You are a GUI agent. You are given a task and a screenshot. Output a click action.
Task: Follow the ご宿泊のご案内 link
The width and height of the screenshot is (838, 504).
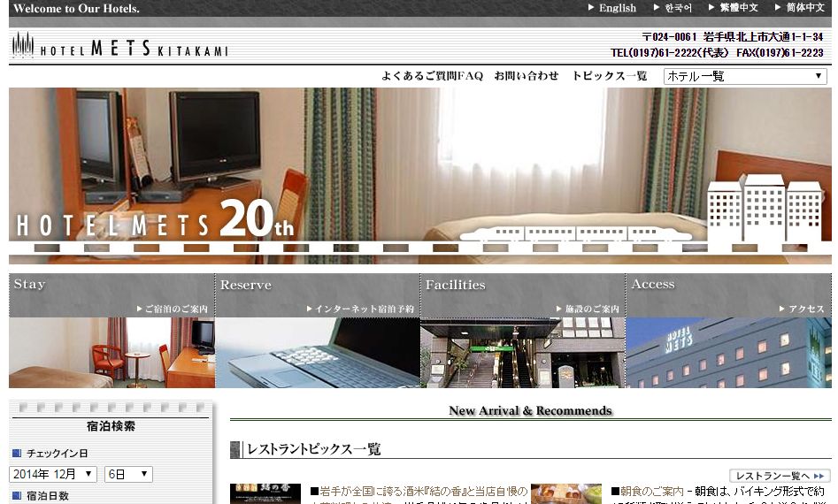coord(172,309)
